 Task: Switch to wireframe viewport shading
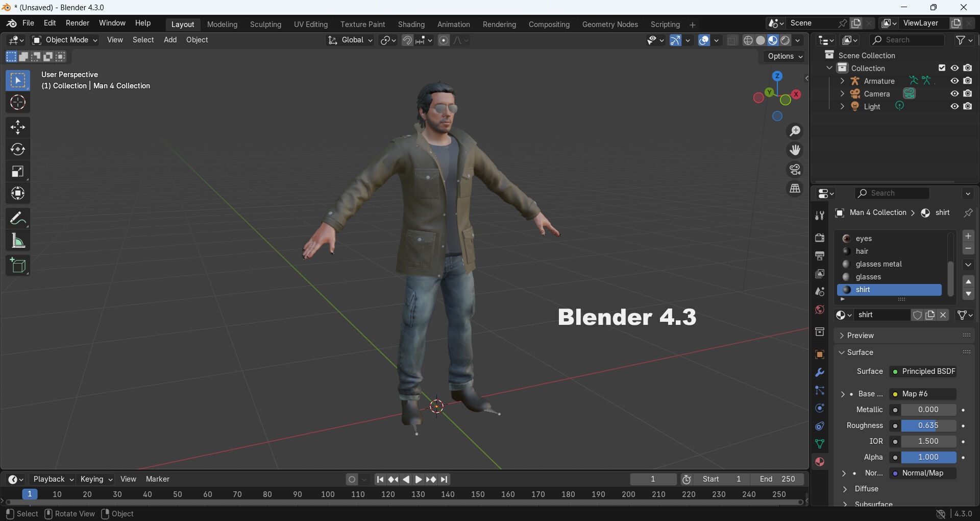coord(748,40)
